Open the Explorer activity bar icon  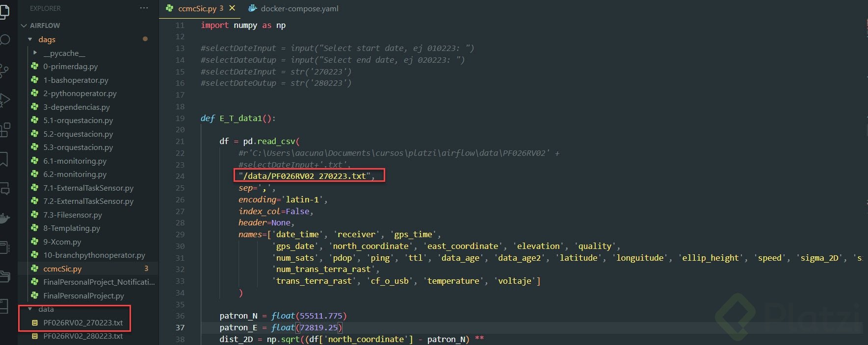tap(4, 11)
